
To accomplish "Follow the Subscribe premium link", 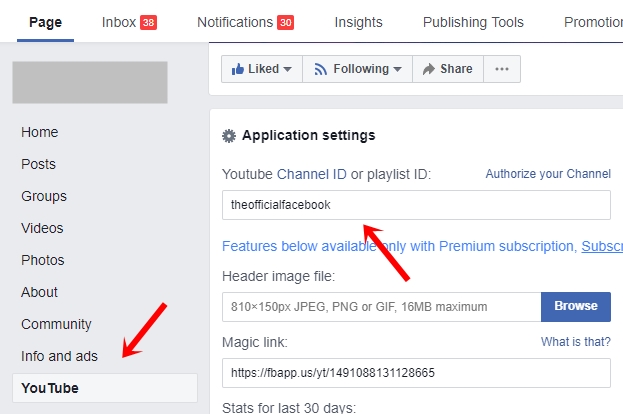I will pyautogui.click(x=602, y=246).
